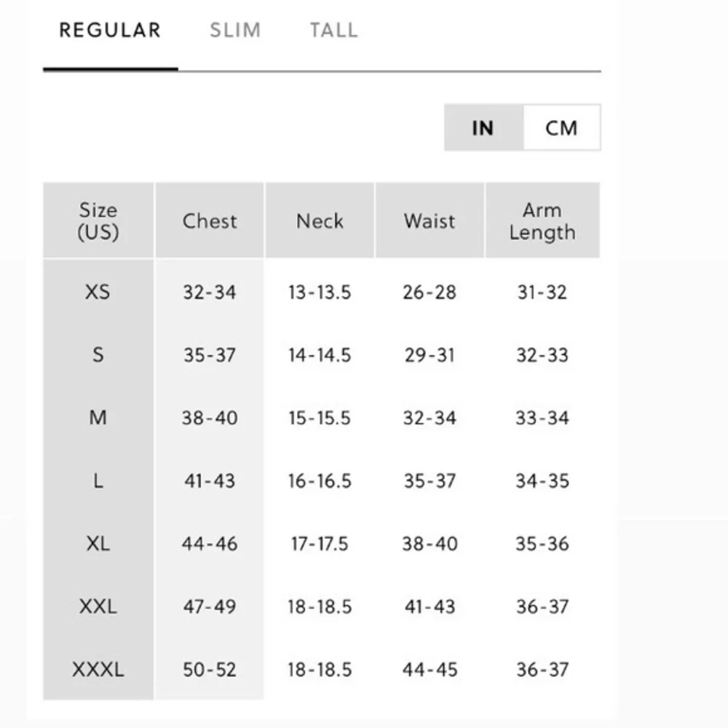Click the Size (US) column header
728x728 pixels.
point(98,221)
